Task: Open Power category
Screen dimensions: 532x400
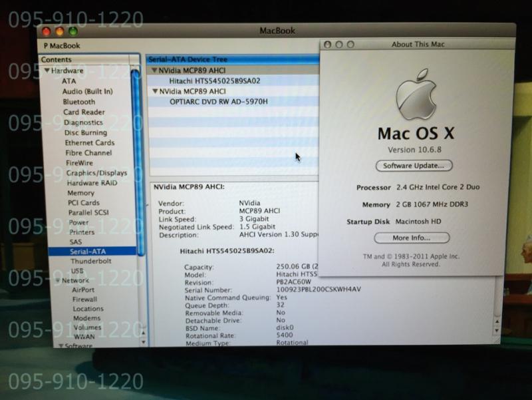Action: click(78, 222)
